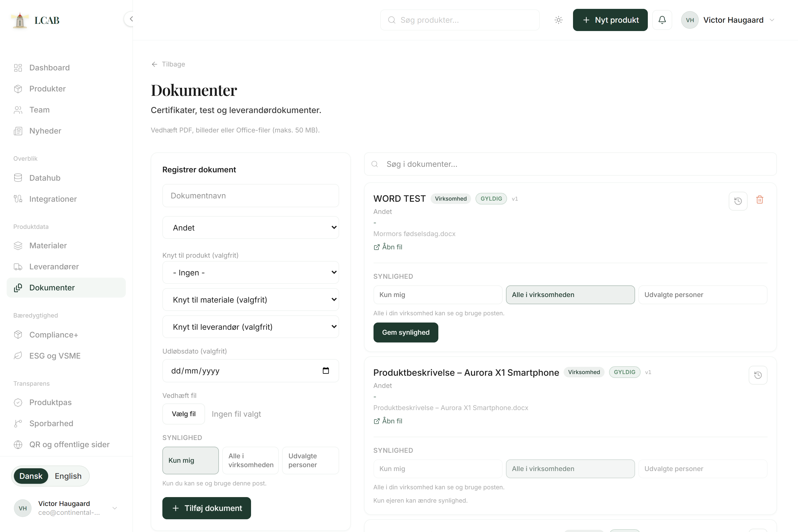The height and width of the screenshot is (532, 798).
Task: Open the Knyt til produkt dropdown (- Ingen -)
Action: [x=250, y=272]
